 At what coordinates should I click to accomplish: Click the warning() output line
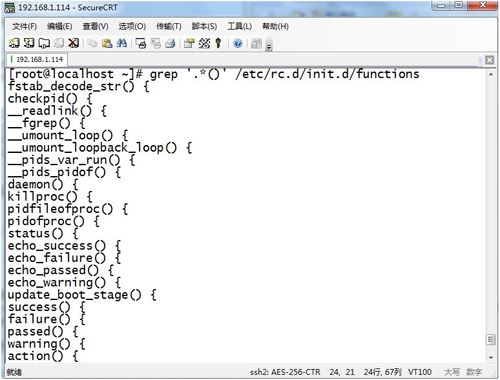[47, 344]
